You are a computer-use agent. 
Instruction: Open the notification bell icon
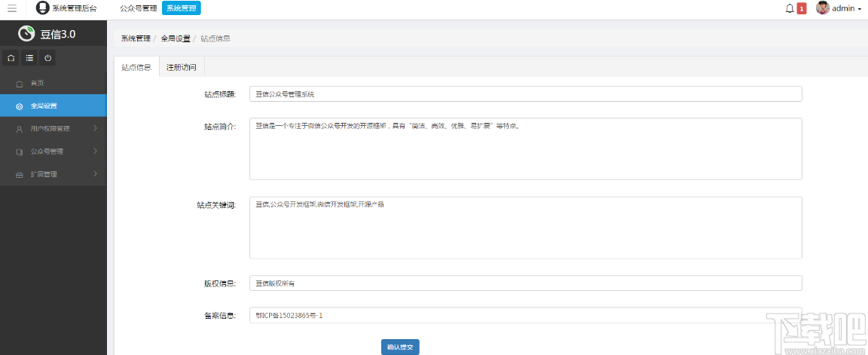[790, 8]
